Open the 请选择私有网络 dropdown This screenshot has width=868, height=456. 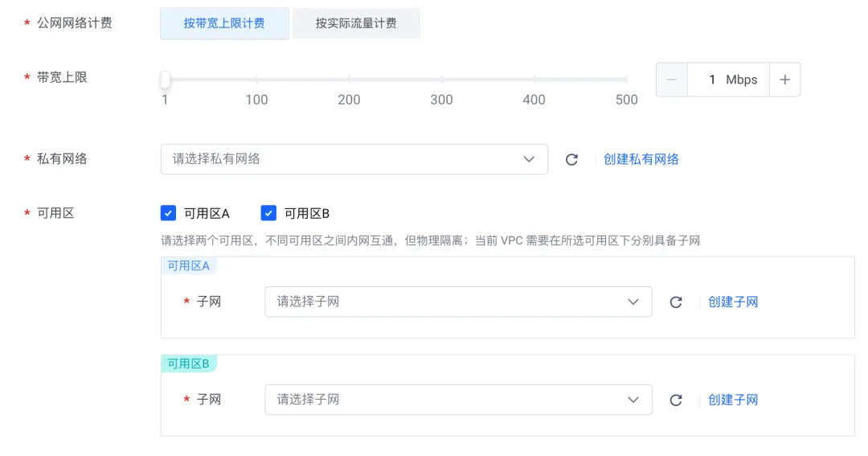(x=354, y=159)
